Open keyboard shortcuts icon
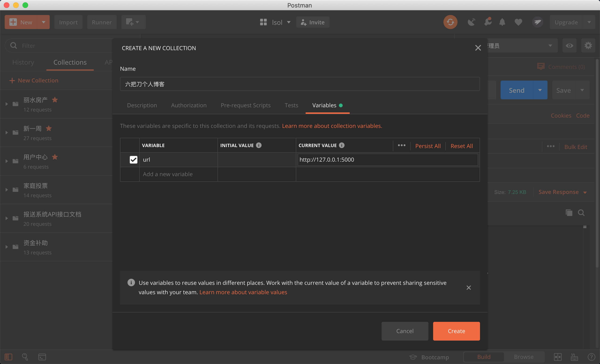The width and height of the screenshot is (600, 364). (x=574, y=357)
